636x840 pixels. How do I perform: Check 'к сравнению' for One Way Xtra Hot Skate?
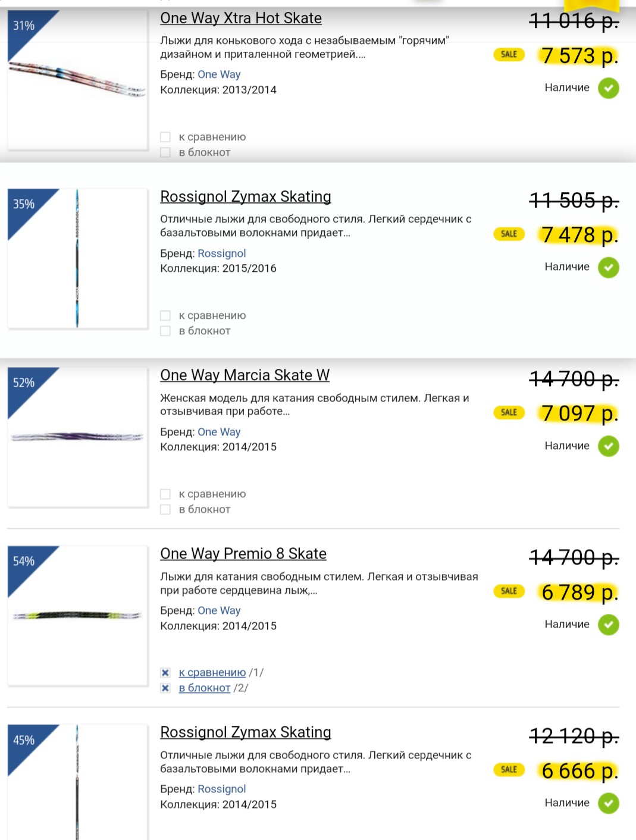tap(165, 137)
